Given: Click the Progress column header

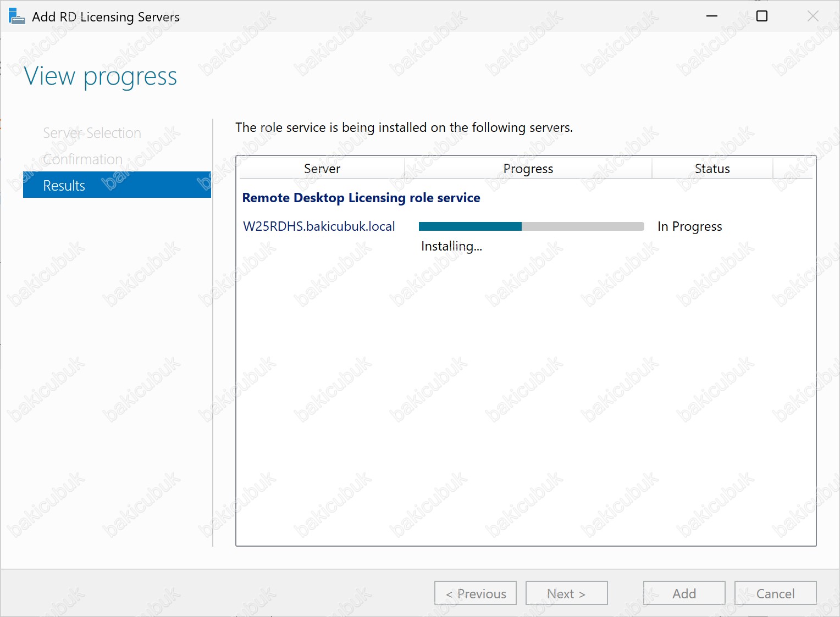Looking at the screenshot, I should click(x=528, y=169).
